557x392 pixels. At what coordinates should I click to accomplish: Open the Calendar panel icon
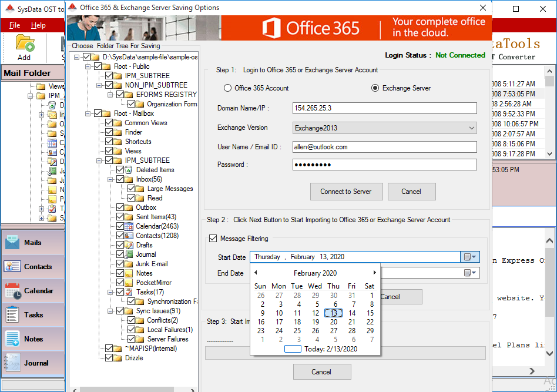[13, 290]
